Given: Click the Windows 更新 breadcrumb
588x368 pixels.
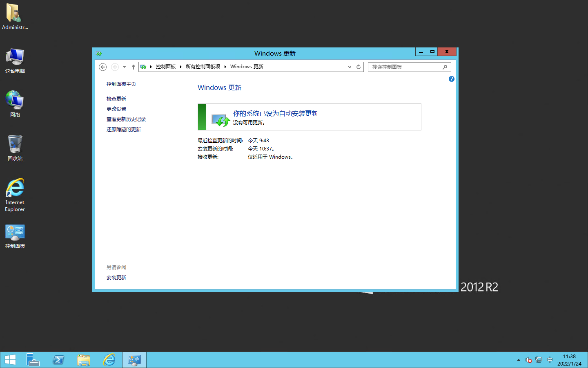Looking at the screenshot, I should pos(247,67).
